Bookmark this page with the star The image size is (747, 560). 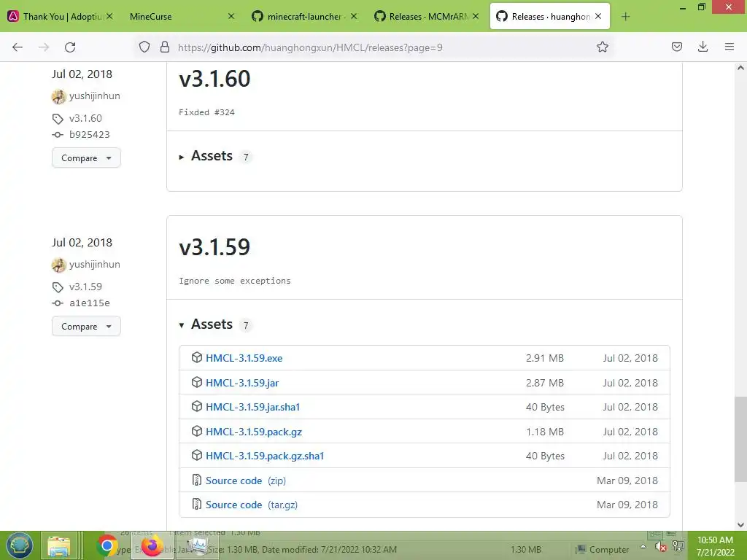click(602, 47)
